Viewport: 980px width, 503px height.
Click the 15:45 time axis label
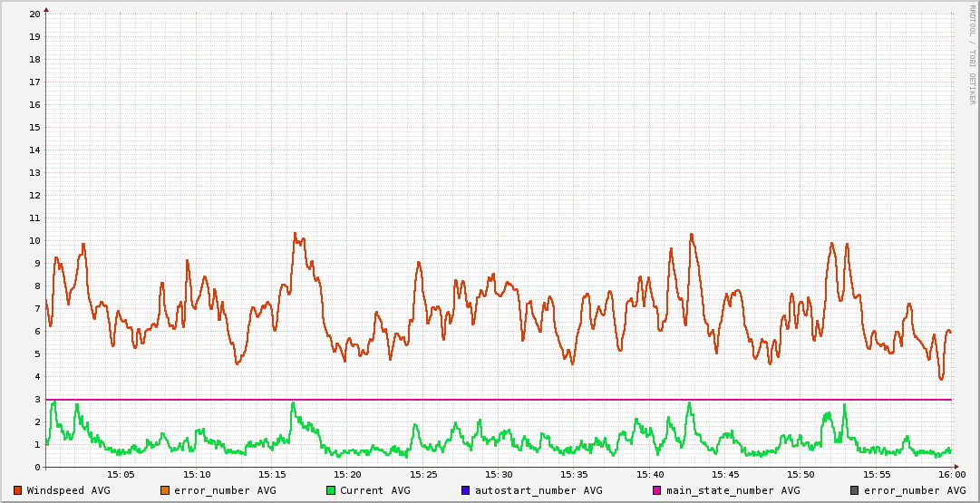[725, 474]
